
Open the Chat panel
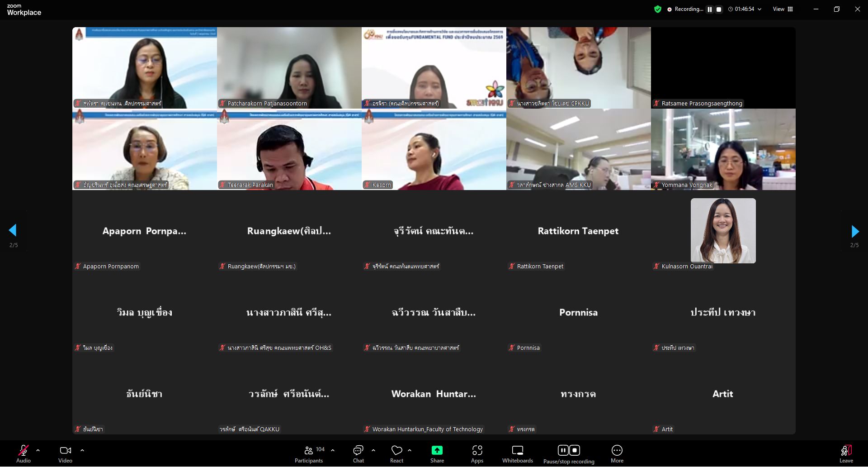pyautogui.click(x=358, y=454)
